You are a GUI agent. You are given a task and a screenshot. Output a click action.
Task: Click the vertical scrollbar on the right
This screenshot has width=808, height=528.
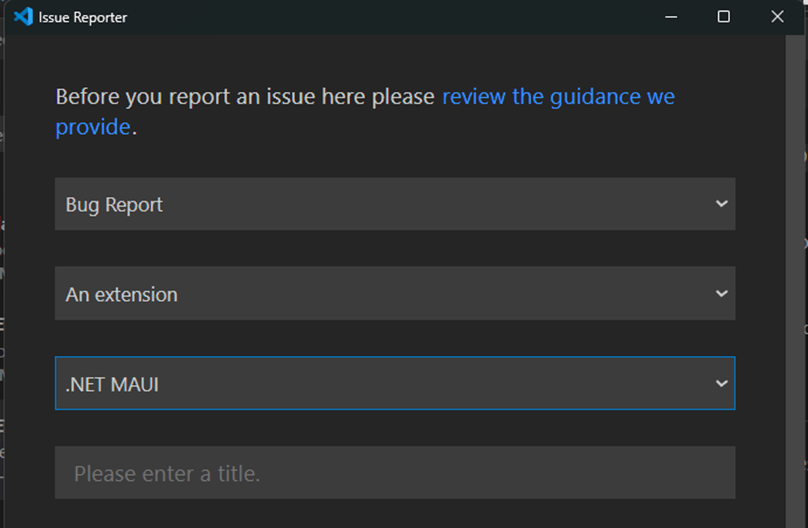794,281
